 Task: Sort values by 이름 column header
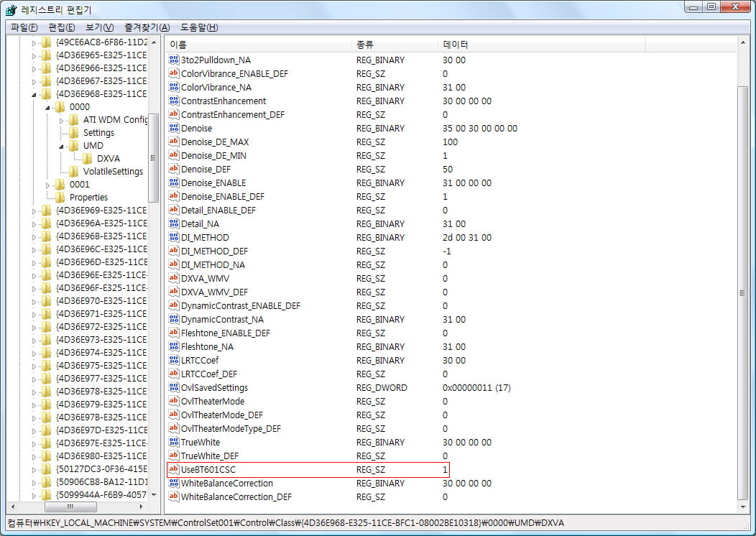(259, 45)
